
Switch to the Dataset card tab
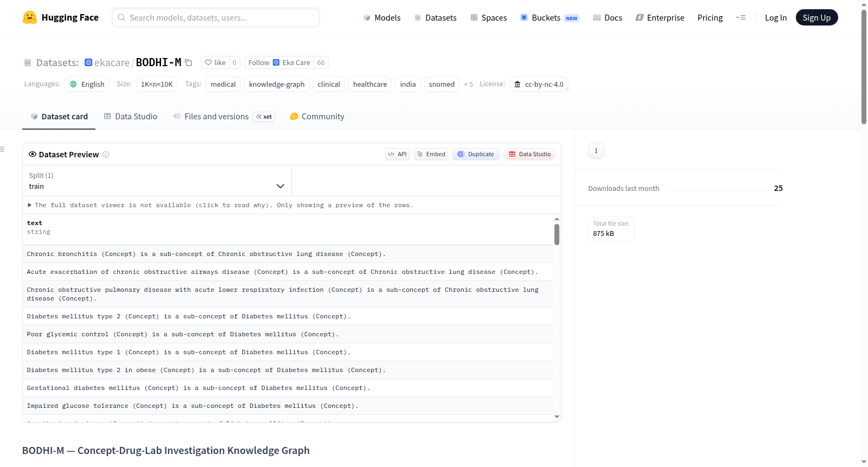click(x=59, y=117)
